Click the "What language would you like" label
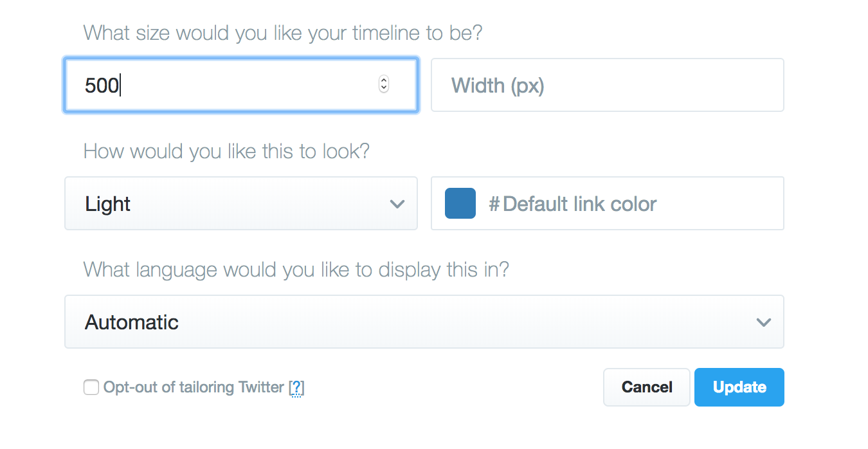Screen dimensions: 868x449 (296, 270)
